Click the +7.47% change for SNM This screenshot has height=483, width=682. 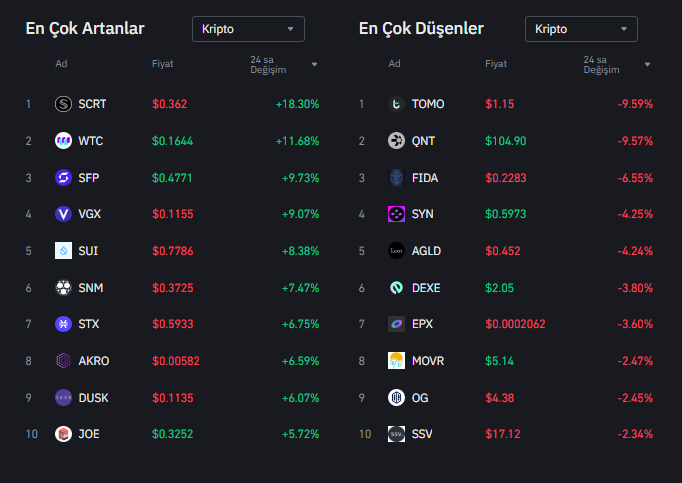pos(301,288)
